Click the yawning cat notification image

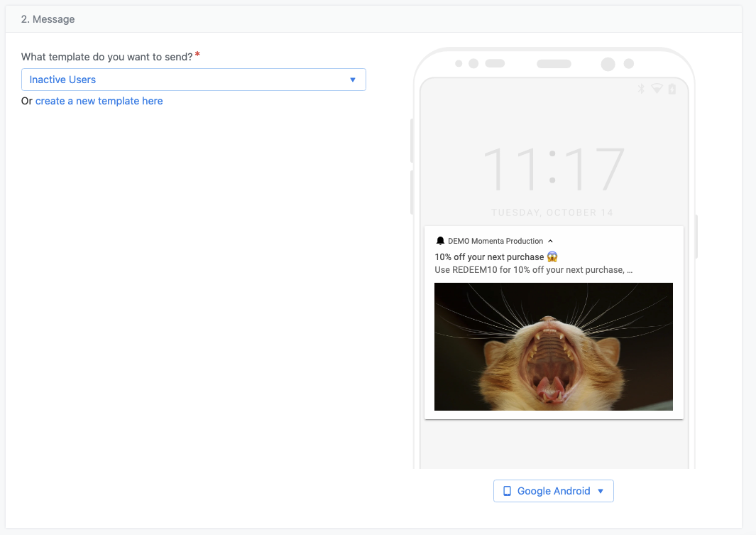click(x=554, y=347)
